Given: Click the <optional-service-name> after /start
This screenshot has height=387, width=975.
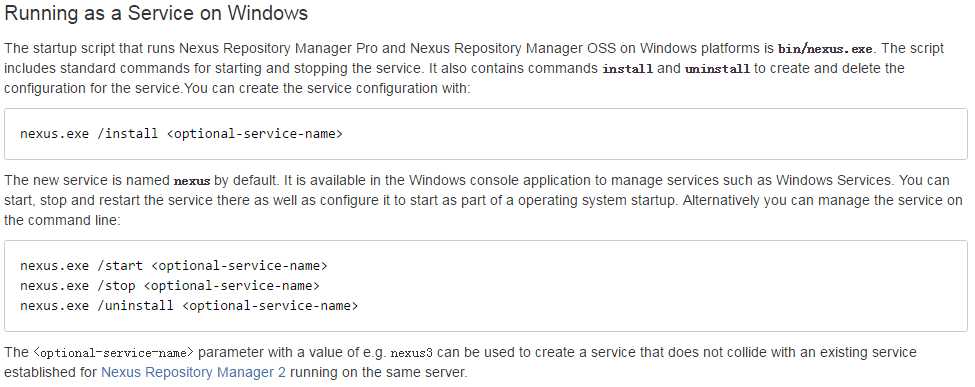Looking at the screenshot, I should [239, 266].
